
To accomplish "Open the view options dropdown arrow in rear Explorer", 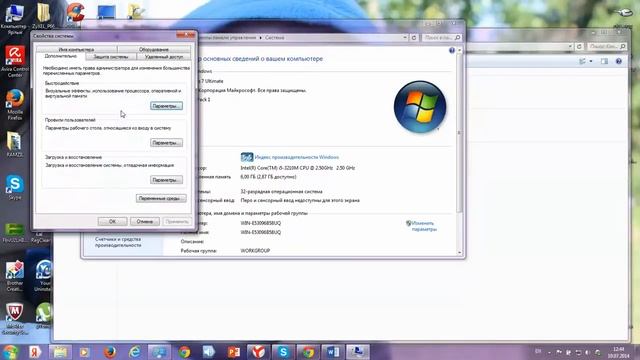I will [x=591, y=61].
